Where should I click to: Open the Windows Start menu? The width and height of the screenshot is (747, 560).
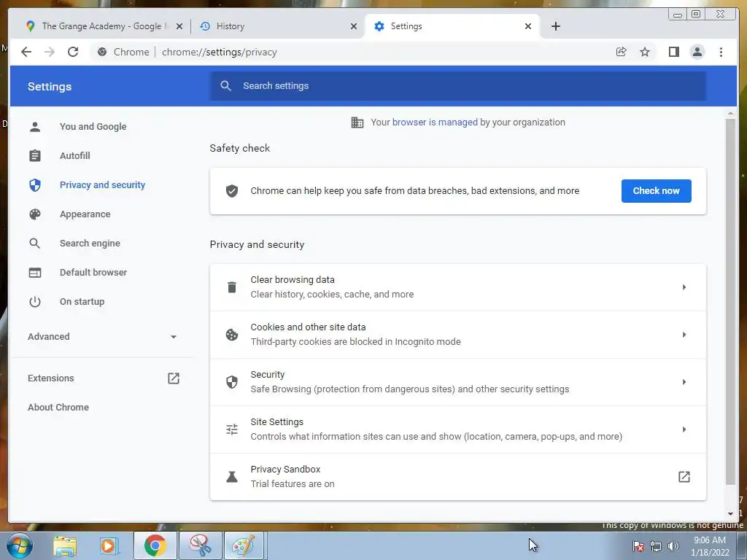click(18, 545)
